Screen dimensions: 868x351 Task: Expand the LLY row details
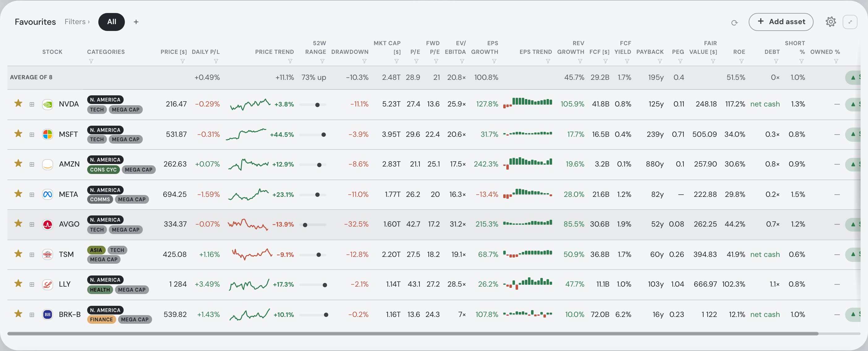pos(32,284)
